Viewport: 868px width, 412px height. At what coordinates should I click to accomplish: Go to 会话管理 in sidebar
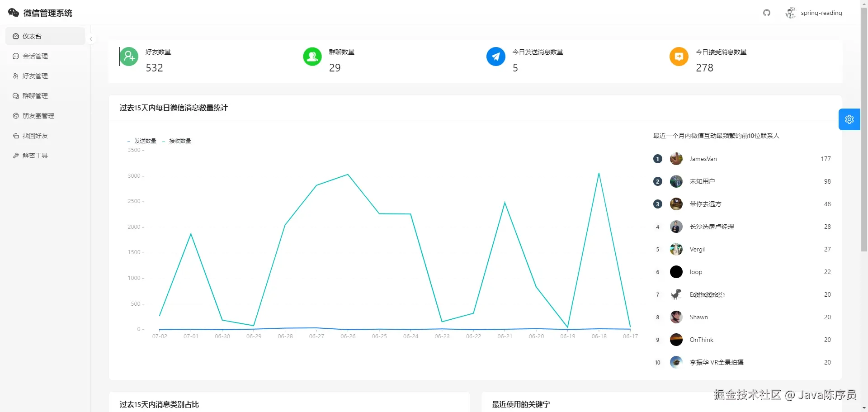pyautogui.click(x=45, y=56)
